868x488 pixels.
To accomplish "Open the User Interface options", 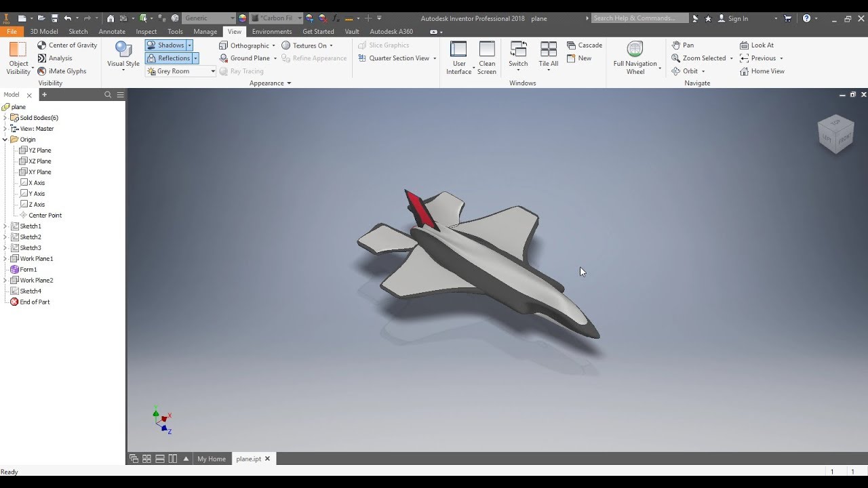I will click(x=459, y=58).
